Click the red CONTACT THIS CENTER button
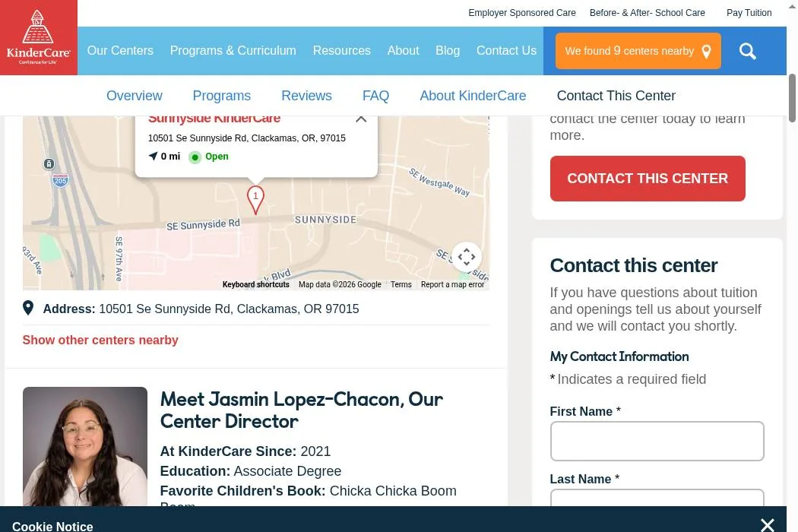 648,178
